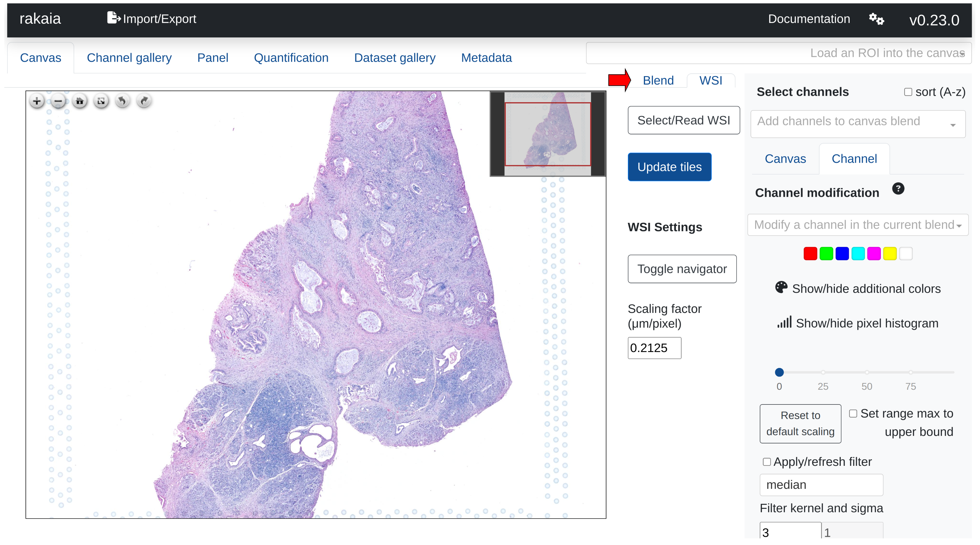Expand Modify a channel in current blend dropdown
Screen dimensions: 980x545
[x=858, y=225]
